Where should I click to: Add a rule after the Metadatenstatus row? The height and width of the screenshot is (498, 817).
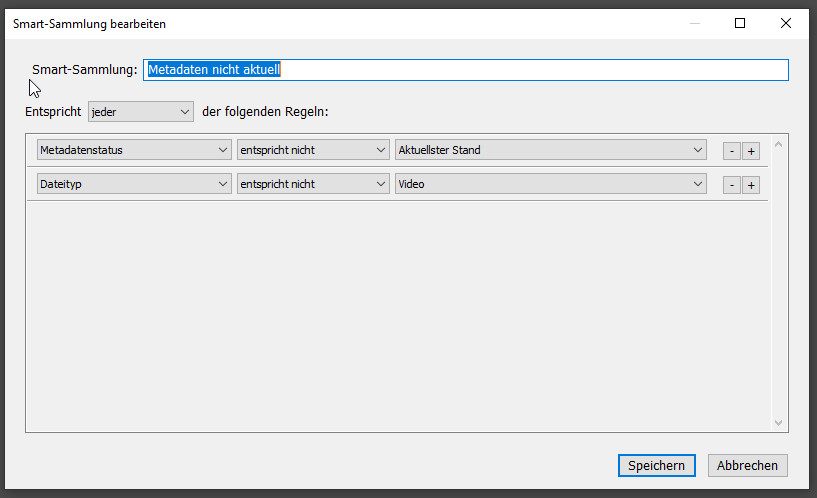point(751,151)
